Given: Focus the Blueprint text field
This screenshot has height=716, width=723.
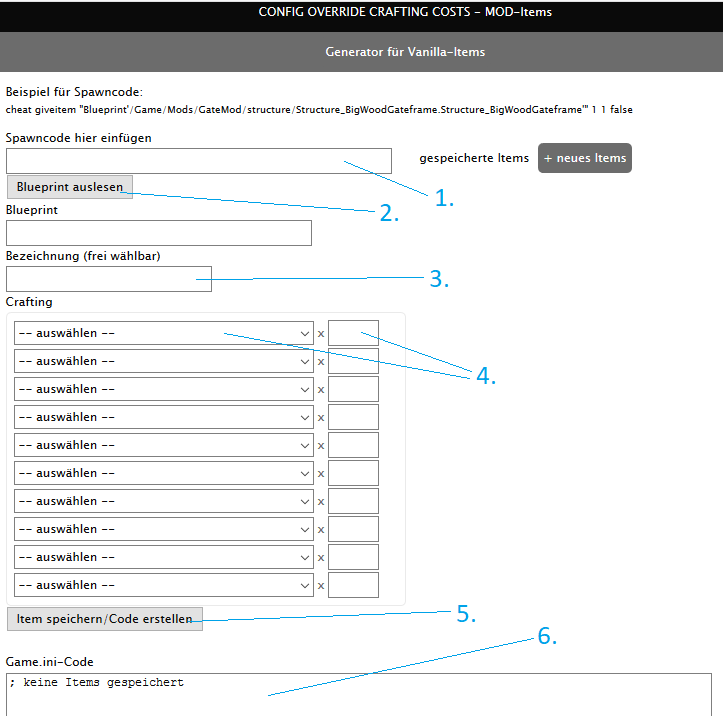Looking at the screenshot, I should [x=159, y=233].
